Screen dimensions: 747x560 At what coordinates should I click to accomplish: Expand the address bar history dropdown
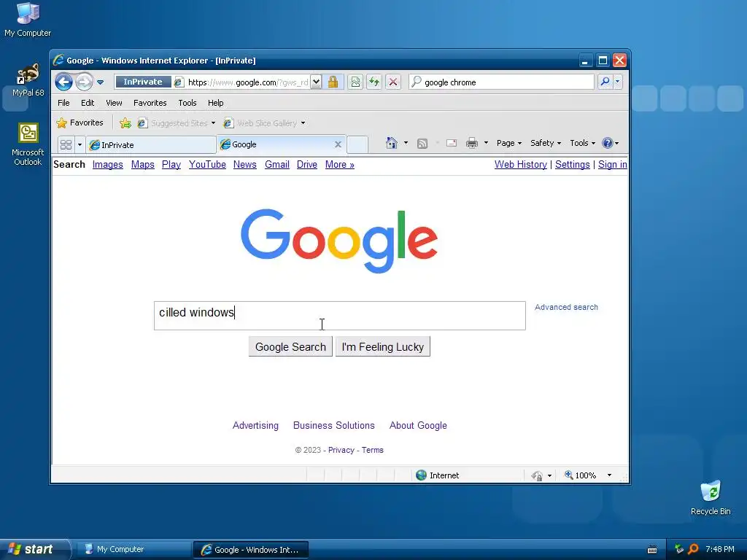316,82
